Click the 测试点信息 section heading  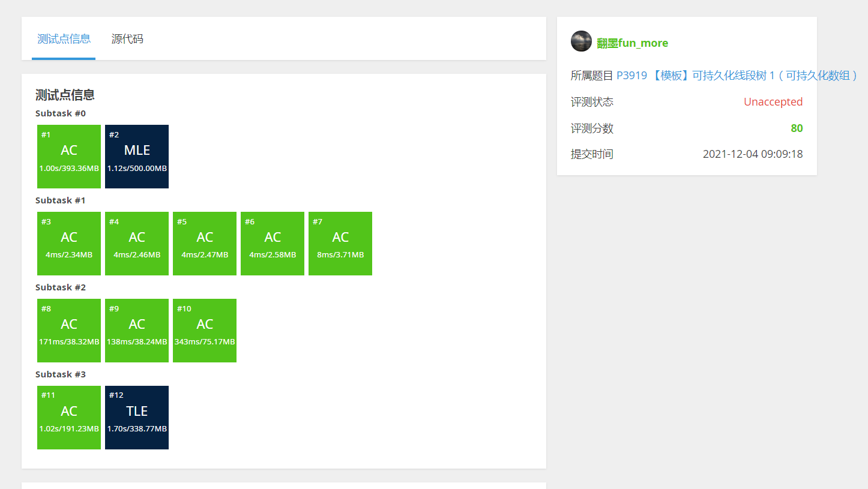point(65,95)
